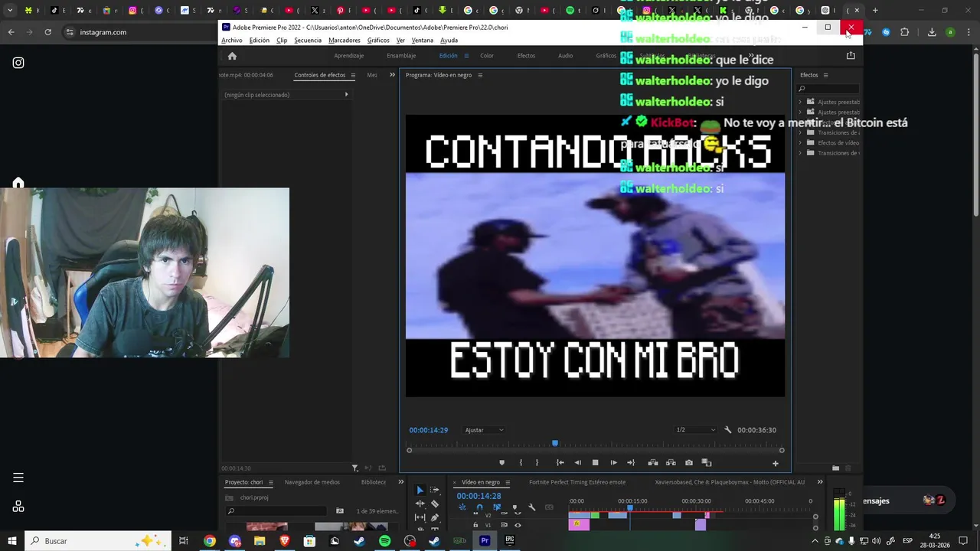Show the hidden Project panel tabs overflow
This screenshot has height=551, width=980.
[x=400, y=482]
